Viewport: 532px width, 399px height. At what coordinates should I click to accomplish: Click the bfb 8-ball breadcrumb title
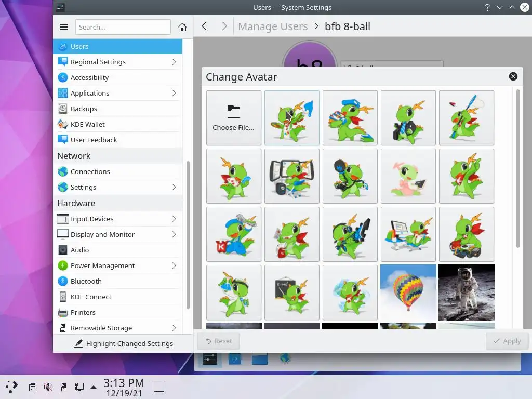pos(348,26)
